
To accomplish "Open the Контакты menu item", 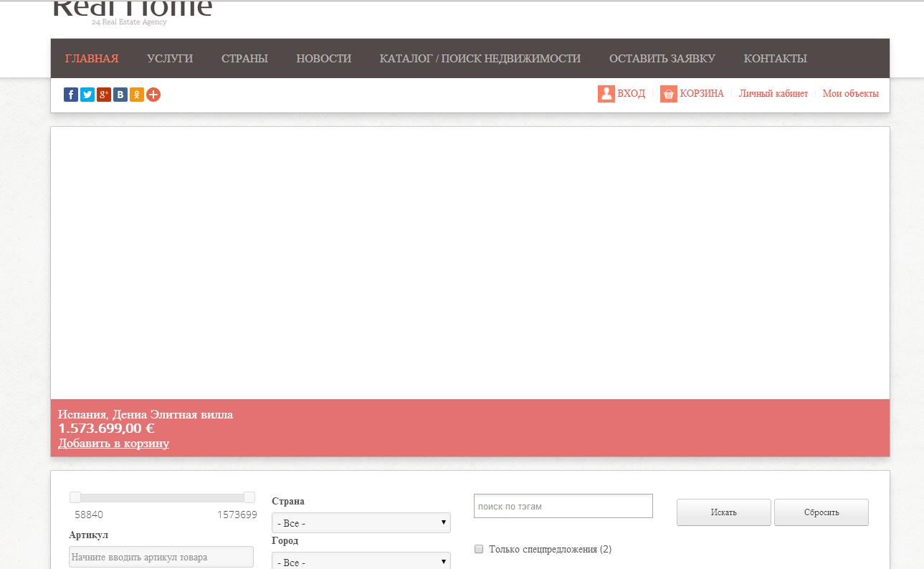I will [x=775, y=59].
